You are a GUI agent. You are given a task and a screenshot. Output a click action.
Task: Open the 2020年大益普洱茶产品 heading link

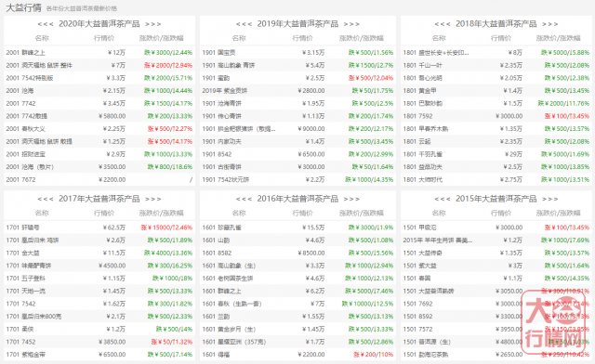99,24
